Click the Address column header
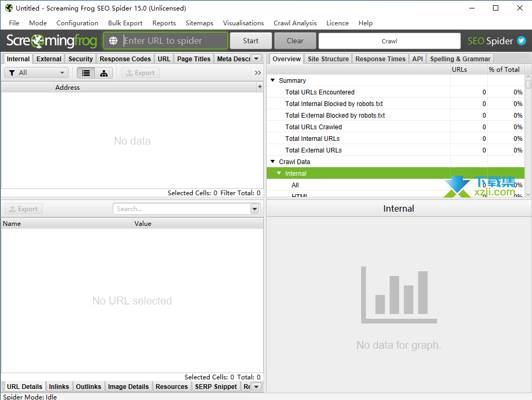532x400 pixels. point(156,87)
